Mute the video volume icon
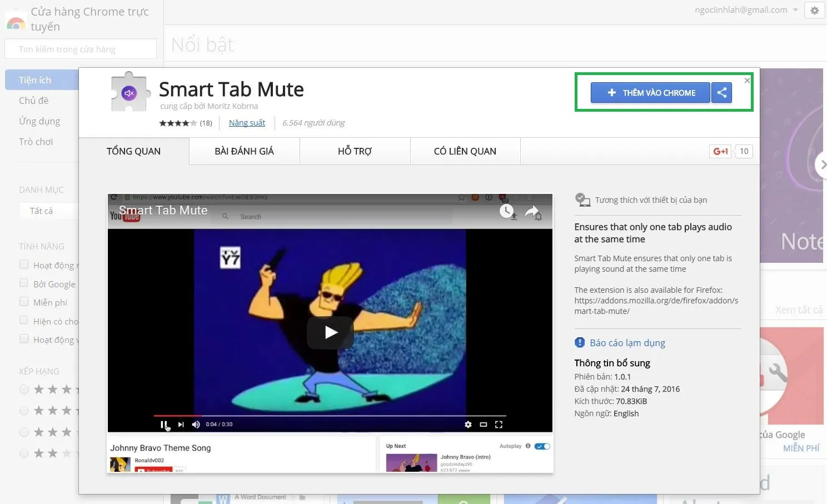The image size is (827, 504). 196,424
